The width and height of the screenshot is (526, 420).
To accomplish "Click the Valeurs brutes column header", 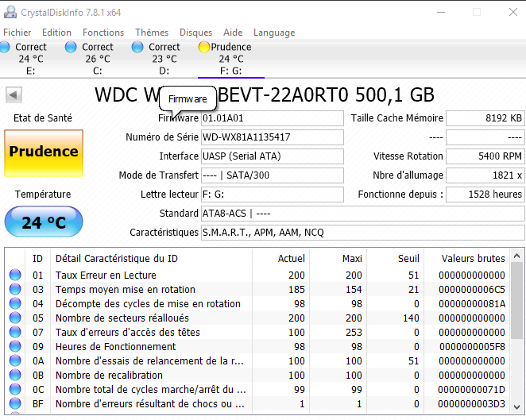I will 467,259.
